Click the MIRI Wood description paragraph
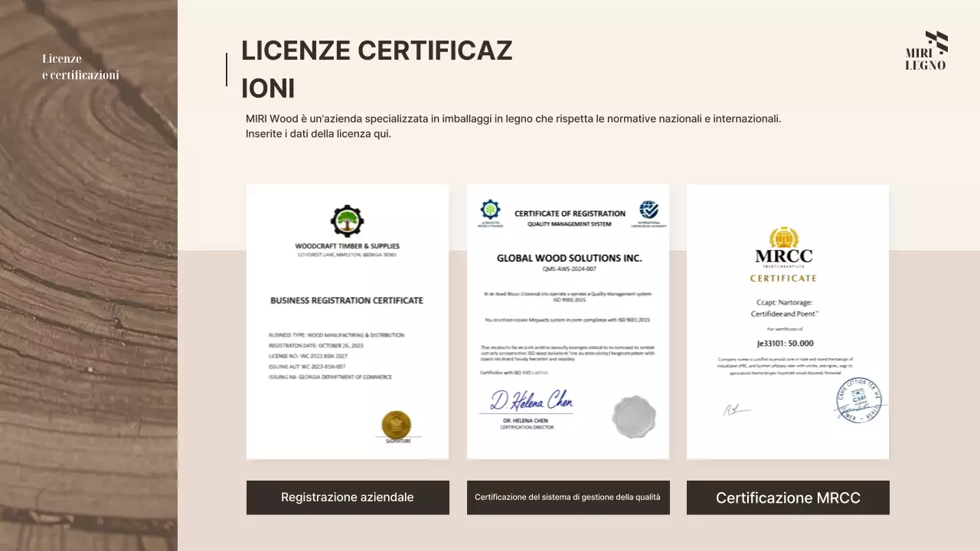This screenshot has width=980, height=551. 513,126
